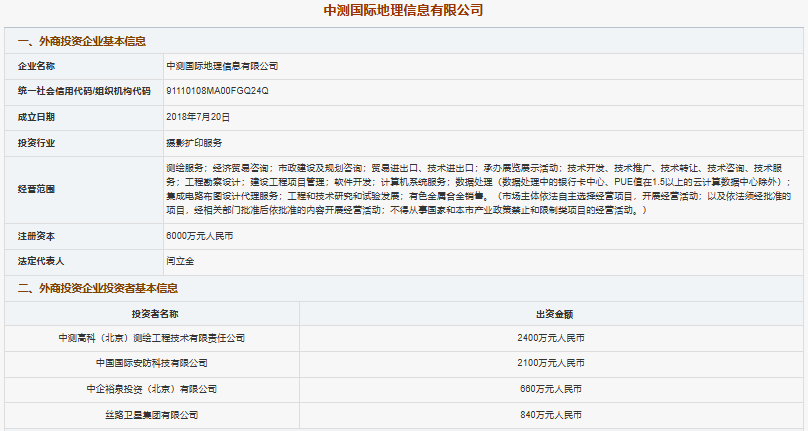
Task: Select investor 中企裕泉投资（北京）有限公司
Action: tap(152, 389)
